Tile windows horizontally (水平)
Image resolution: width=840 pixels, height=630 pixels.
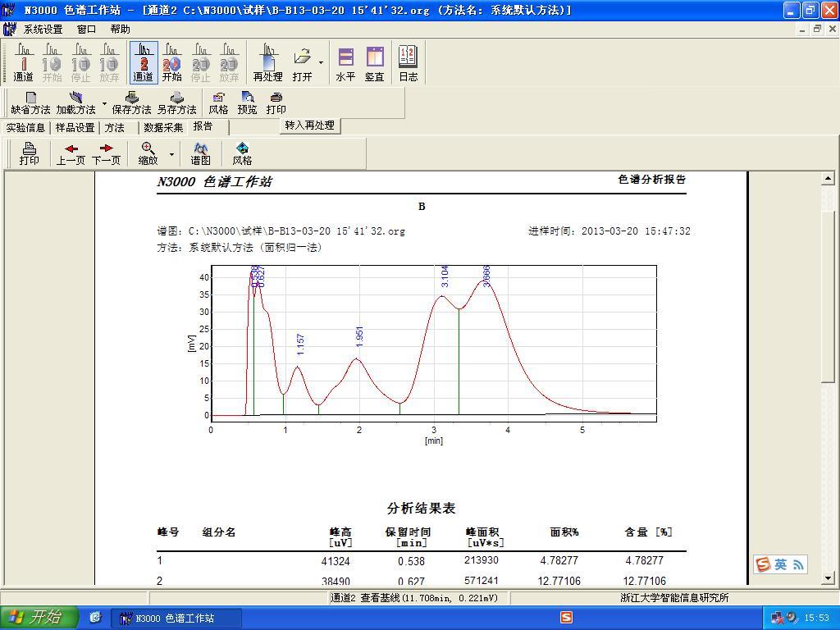click(x=345, y=62)
